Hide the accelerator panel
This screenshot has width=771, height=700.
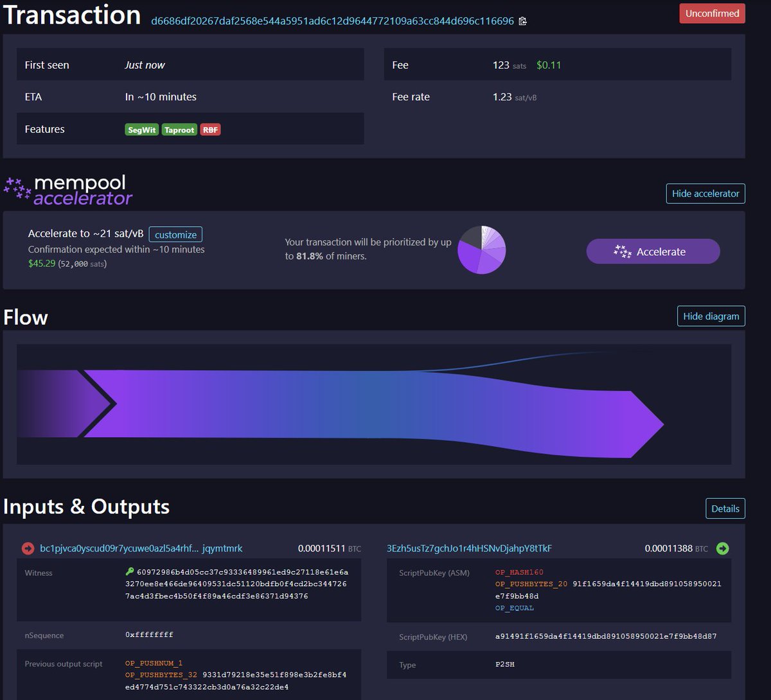coord(705,193)
